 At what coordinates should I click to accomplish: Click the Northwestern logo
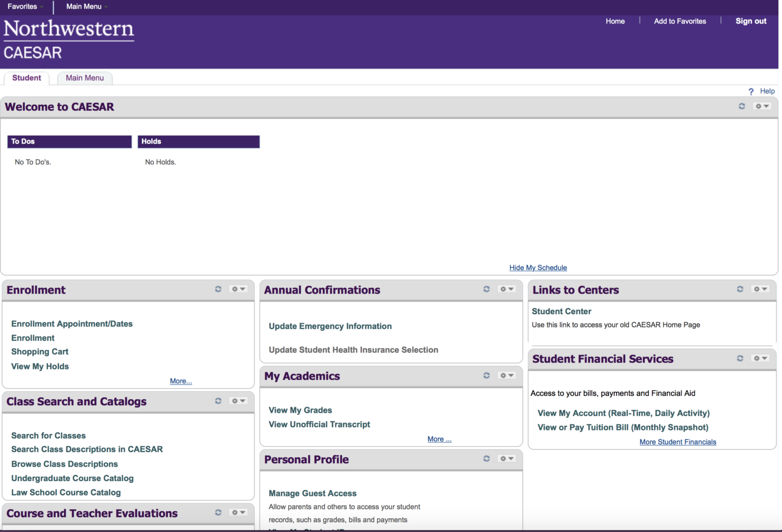(69, 30)
